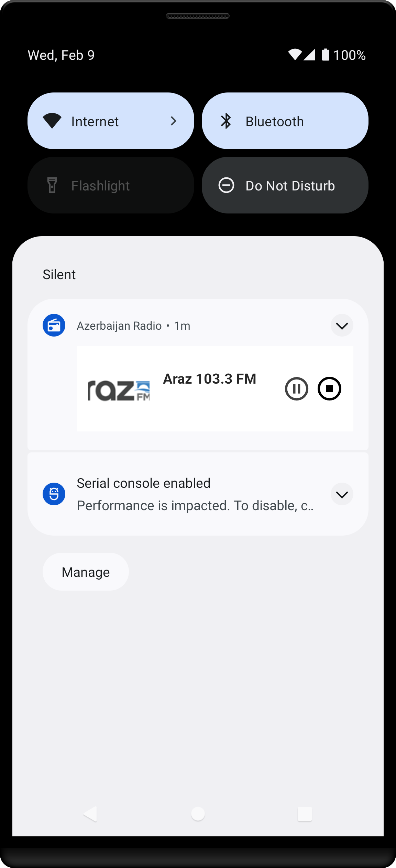Open the Recents overview navigation button
The height and width of the screenshot is (868, 396).
coord(305,814)
